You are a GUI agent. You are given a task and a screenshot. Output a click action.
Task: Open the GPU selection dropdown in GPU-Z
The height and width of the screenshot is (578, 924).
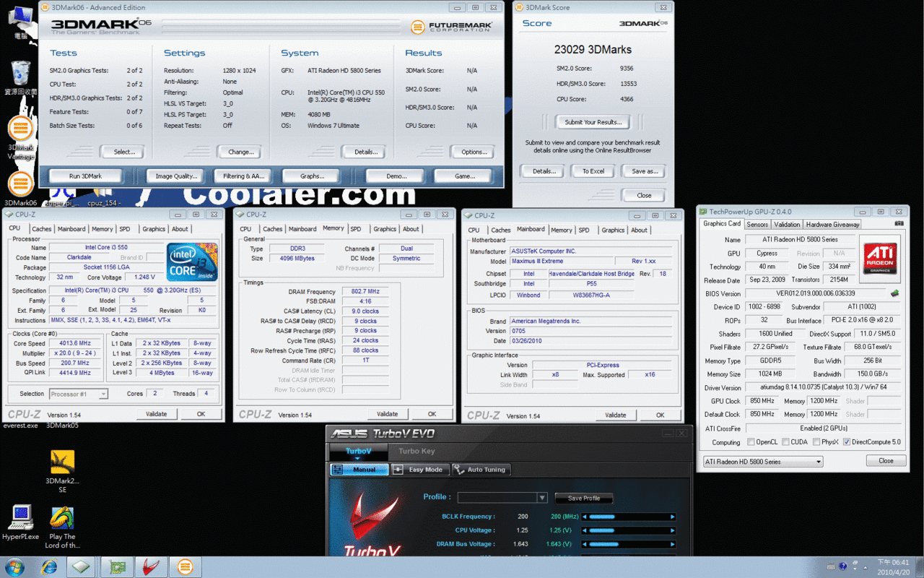click(x=763, y=462)
